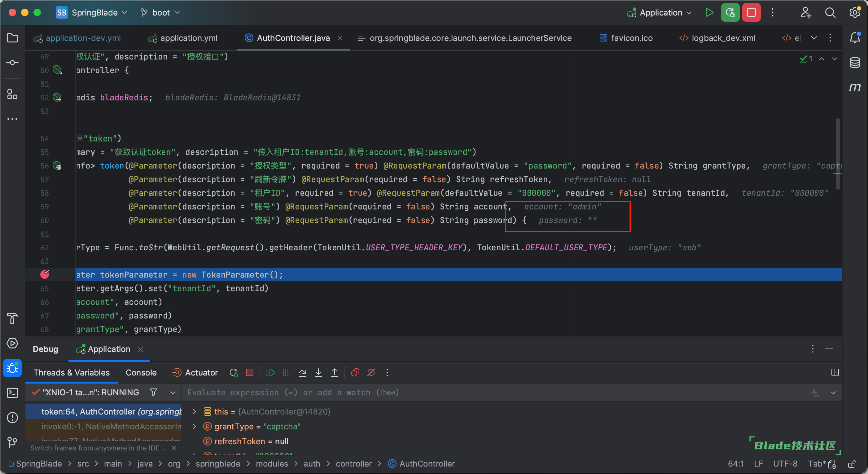The width and height of the screenshot is (868, 474).
Task: Toggle the breakpoint on line 64
Action: click(45, 274)
